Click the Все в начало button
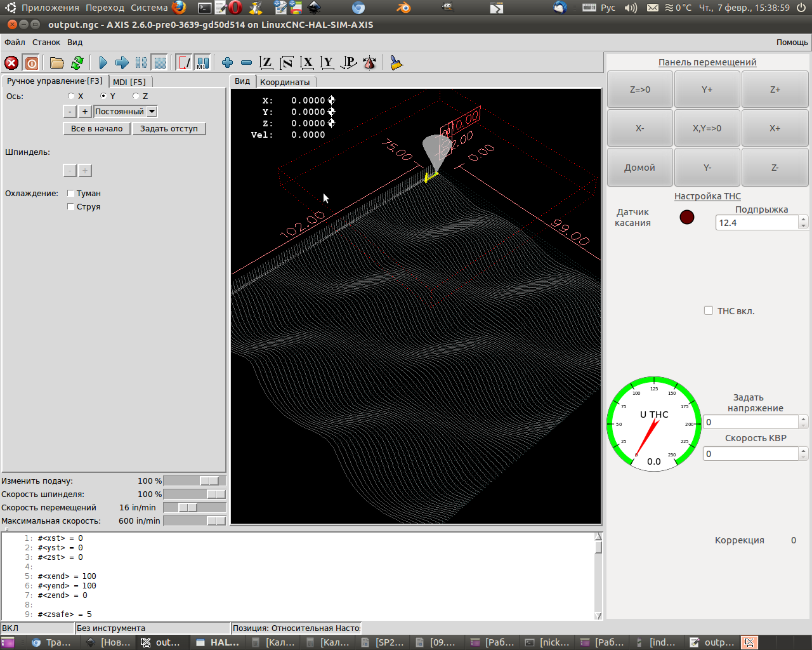 pyautogui.click(x=96, y=129)
